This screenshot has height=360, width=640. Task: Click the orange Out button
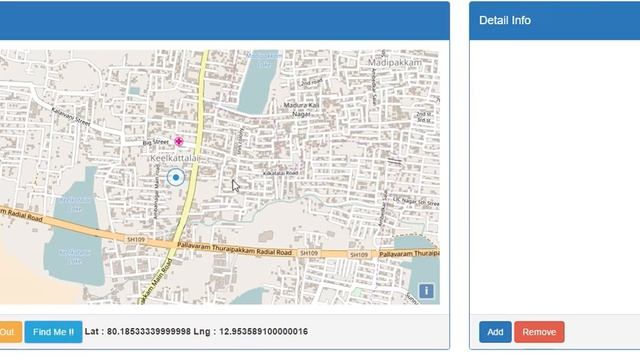point(10,332)
